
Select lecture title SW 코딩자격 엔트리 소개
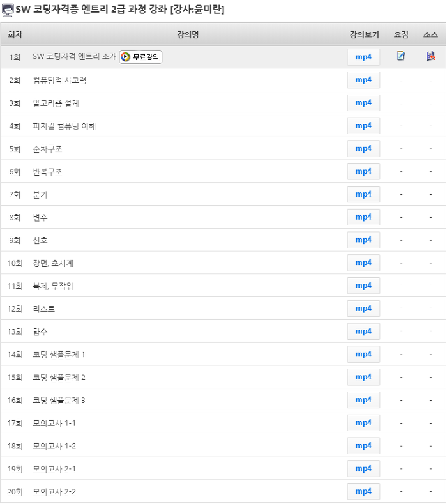tap(75, 57)
